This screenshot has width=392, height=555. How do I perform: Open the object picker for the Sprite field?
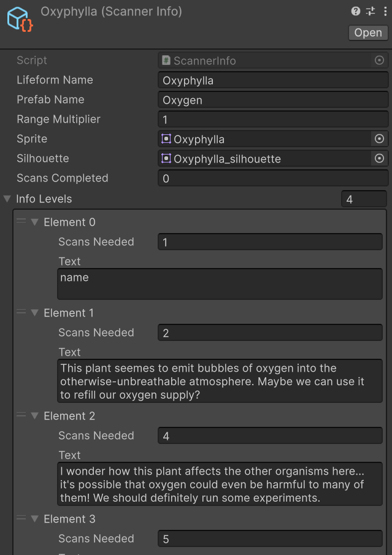pos(379,139)
